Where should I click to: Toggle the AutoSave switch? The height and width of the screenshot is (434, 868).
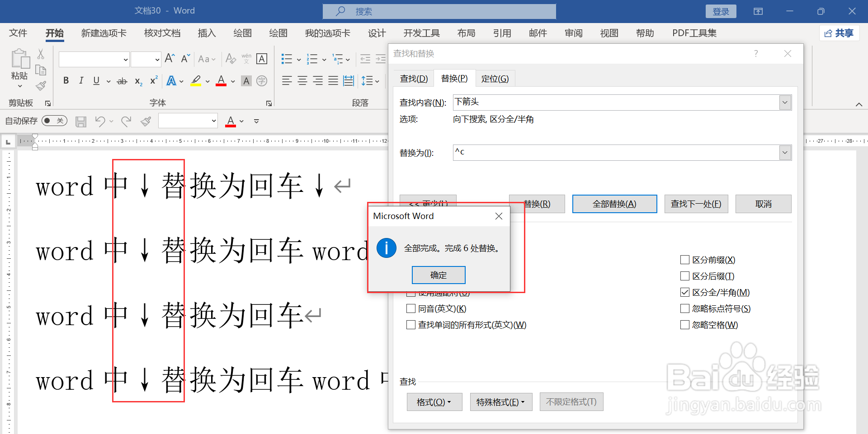(x=54, y=121)
